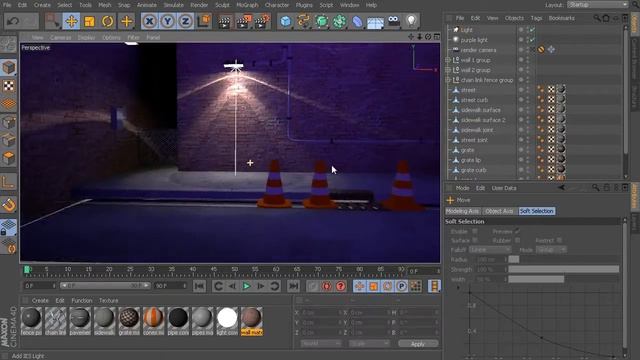The height and width of the screenshot is (360, 640).
Task: Add a camera object from toolbar
Action: 393,21
